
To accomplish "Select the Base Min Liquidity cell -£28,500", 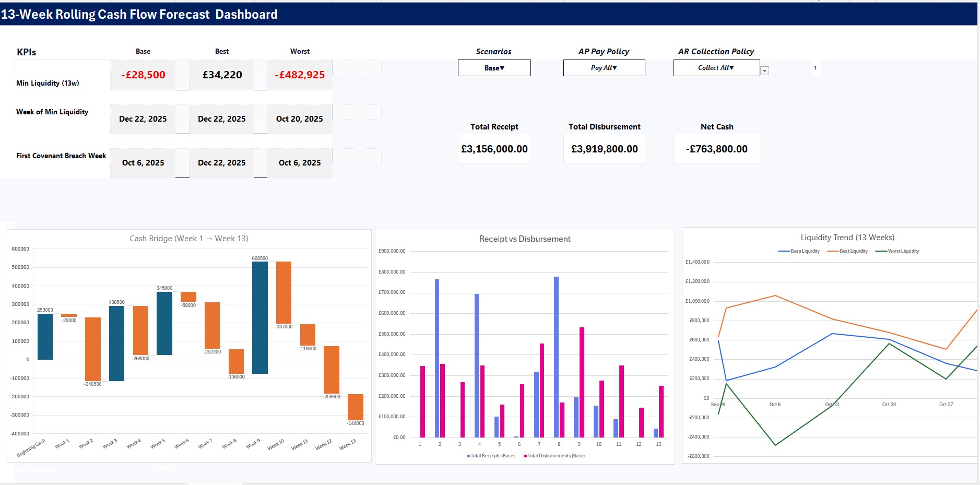I will (x=143, y=75).
